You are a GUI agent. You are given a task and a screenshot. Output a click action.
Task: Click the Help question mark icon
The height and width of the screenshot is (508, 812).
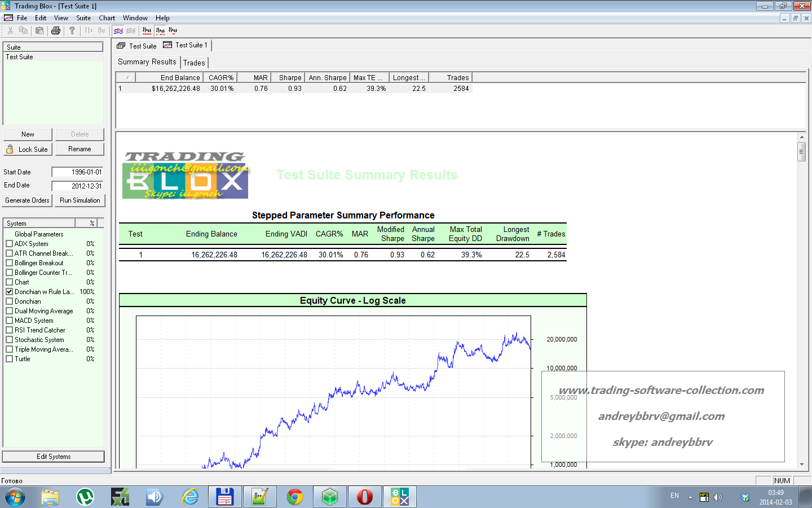72,30
